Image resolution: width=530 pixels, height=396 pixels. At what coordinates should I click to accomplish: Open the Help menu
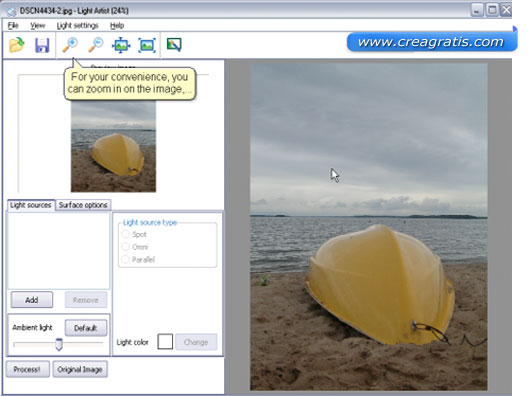coord(117,25)
